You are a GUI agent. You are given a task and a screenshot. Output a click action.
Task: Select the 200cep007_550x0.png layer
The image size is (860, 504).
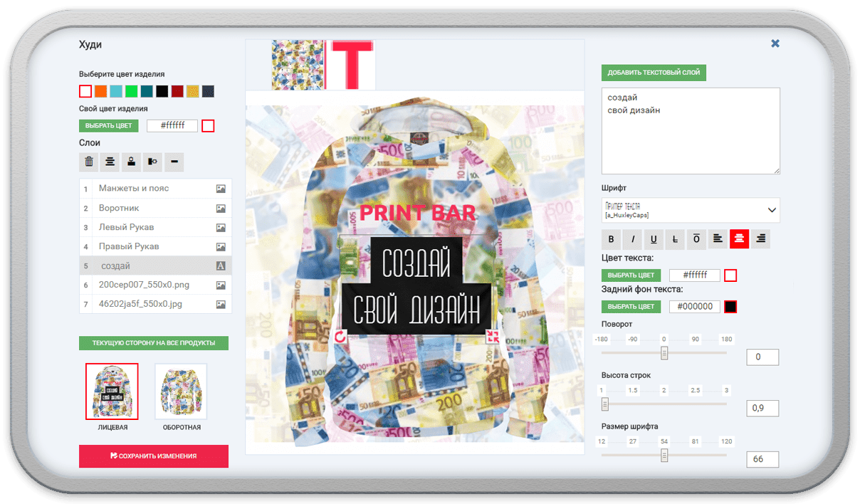(x=155, y=285)
